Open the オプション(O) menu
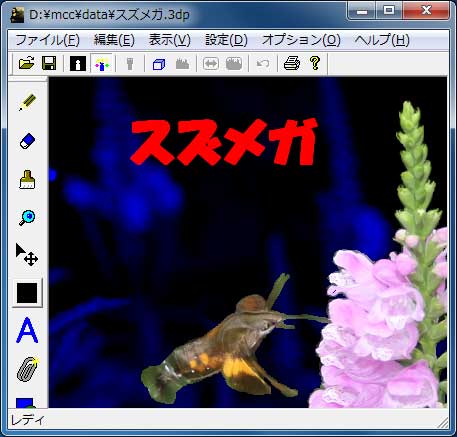 pyautogui.click(x=301, y=40)
